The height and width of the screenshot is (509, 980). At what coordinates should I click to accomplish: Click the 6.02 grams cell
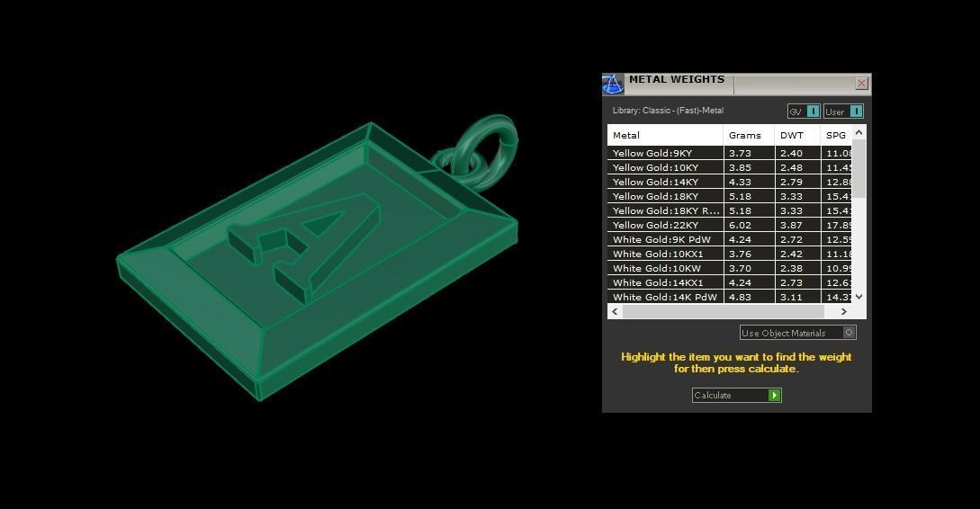click(749, 225)
